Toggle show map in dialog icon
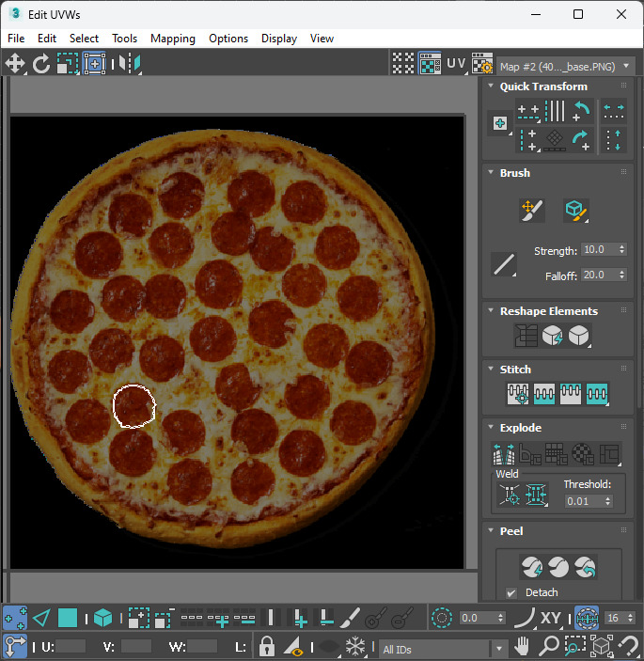Screen dimensions: 644x661 point(430,64)
